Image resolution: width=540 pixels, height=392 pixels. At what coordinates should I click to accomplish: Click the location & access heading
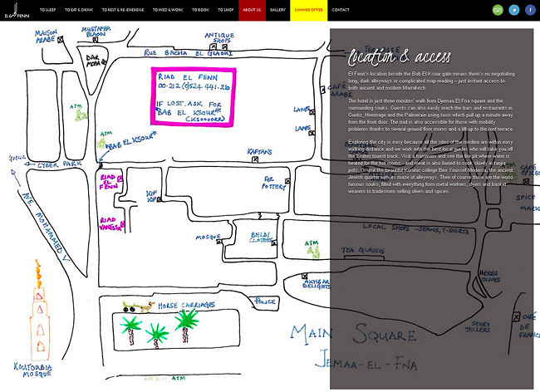coord(399,56)
